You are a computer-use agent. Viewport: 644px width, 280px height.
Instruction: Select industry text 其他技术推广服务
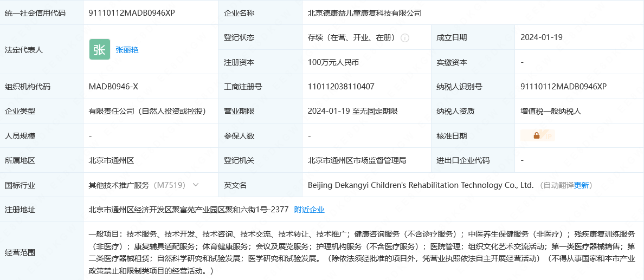point(119,185)
